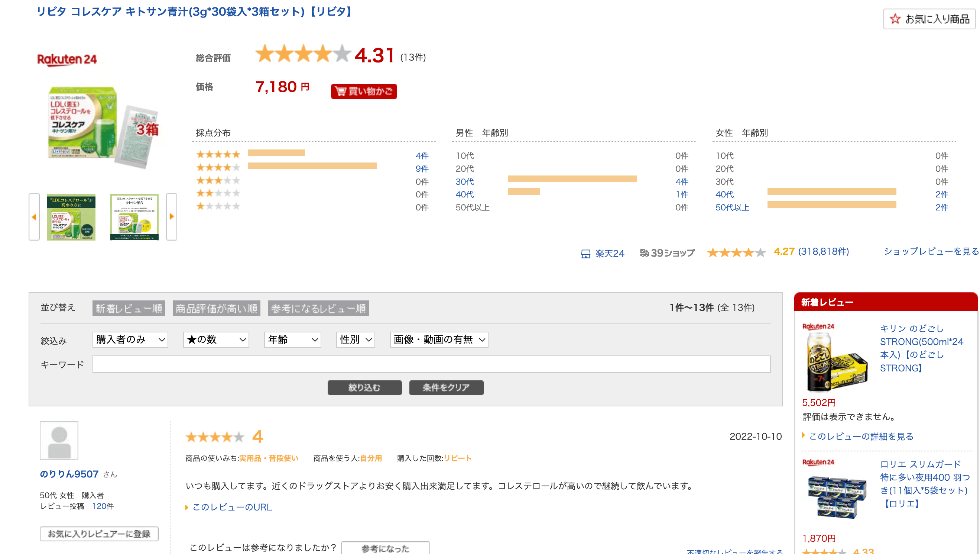
Task: Click the 9件 four-star count link
Action: point(422,169)
